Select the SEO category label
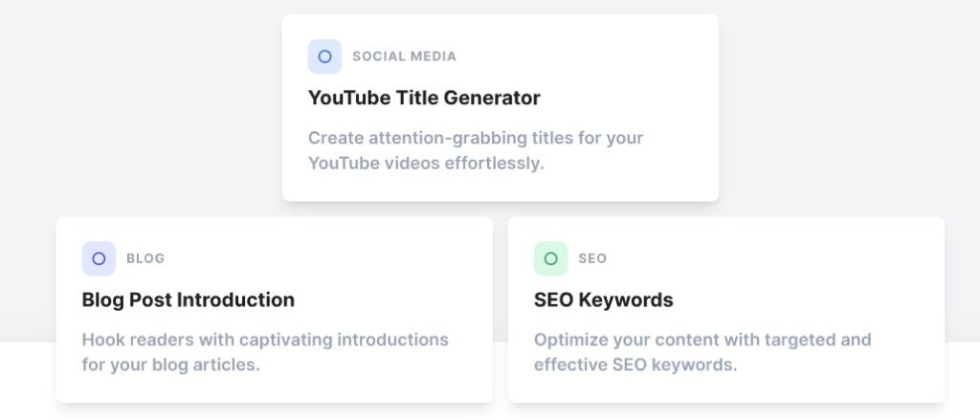The height and width of the screenshot is (420, 980). (592, 258)
